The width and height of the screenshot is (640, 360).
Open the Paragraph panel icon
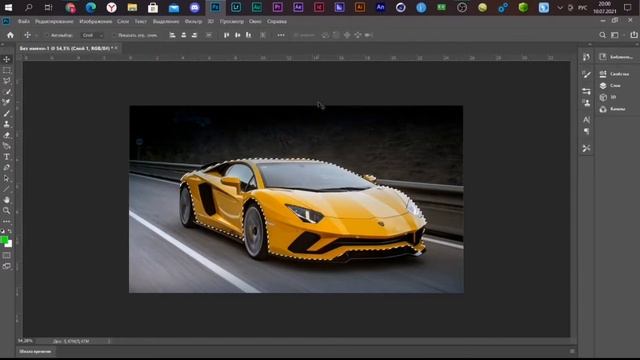click(587, 131)
